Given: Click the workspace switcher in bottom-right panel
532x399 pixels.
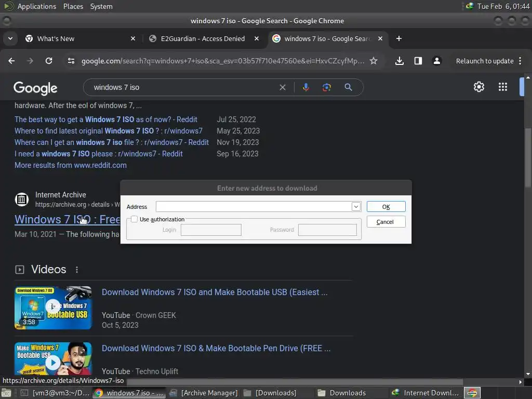Looking at the screenshot, I should click(x=472, y=393).
